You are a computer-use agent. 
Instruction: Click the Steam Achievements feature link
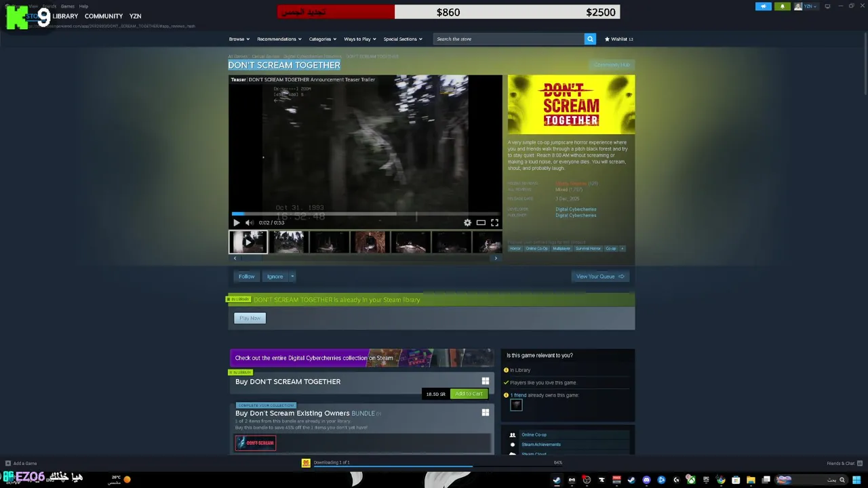(541, 445)
